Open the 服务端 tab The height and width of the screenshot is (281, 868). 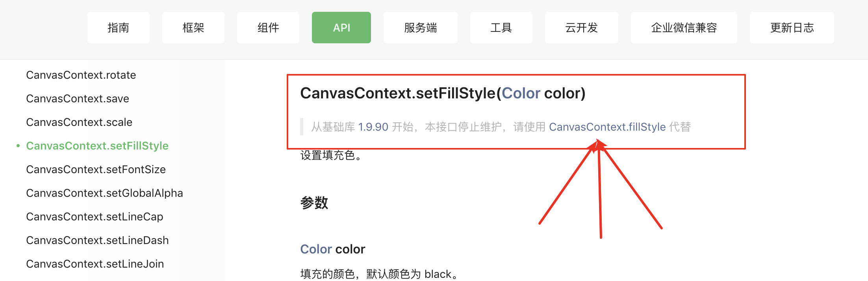[x=420, y=28]
